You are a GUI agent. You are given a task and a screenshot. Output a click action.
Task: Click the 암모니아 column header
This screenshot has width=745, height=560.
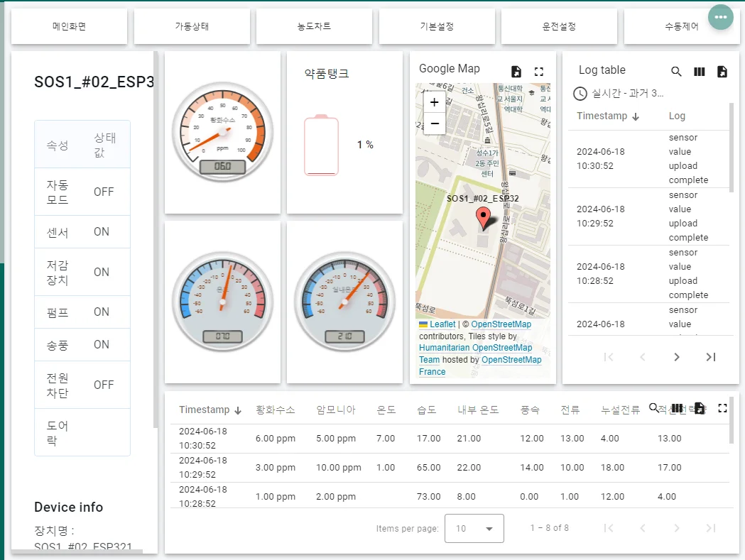[335, 410]
